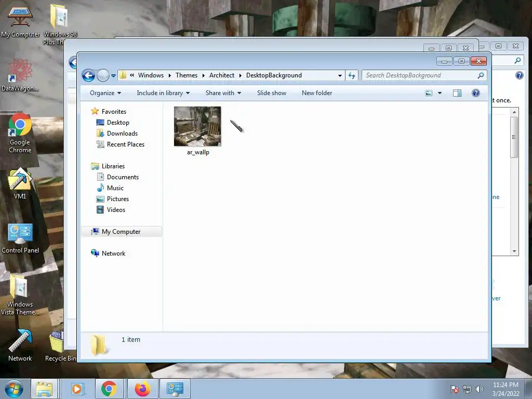Viewport: 532px width, 399px height.
Task: Select the ar_wallp image thumbnail
Action: tap(197, 126)
